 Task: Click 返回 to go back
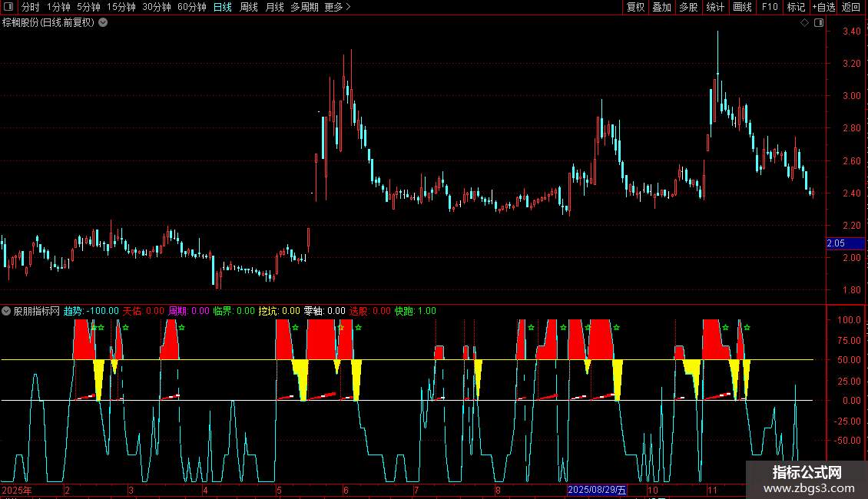tap(851, 7)
